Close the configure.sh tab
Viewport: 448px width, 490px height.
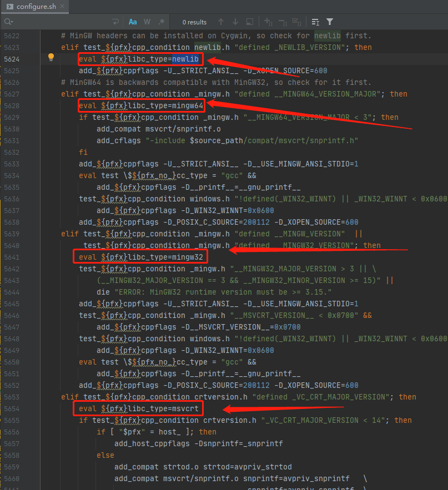(x=62, y=6)
